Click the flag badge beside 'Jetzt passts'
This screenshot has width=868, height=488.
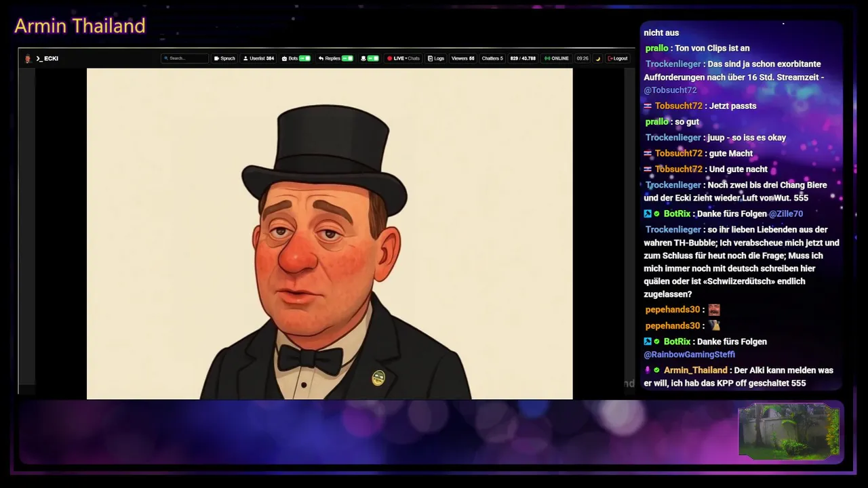648,106
